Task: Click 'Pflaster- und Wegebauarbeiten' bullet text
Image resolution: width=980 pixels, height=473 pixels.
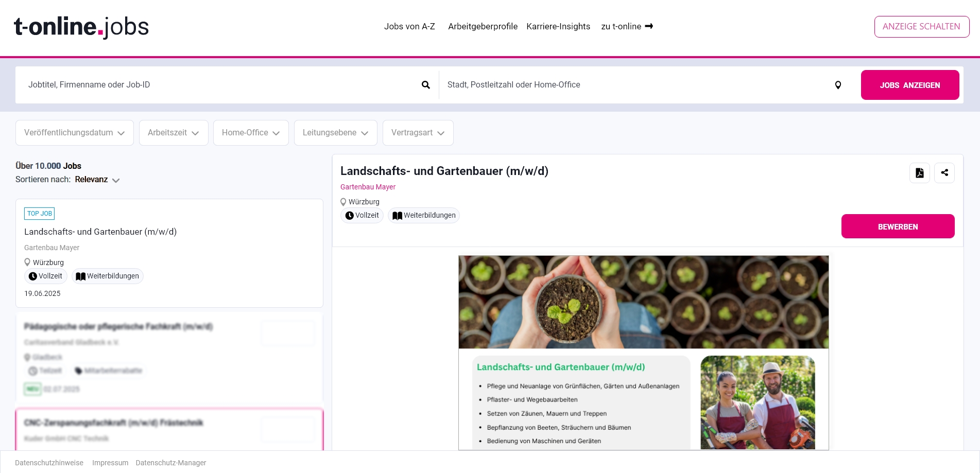Action: (x=532, y=399)
